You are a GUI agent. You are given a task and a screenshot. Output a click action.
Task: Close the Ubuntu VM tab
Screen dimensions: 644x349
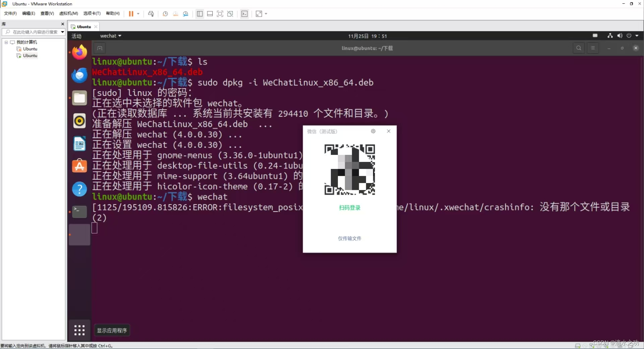[x=96, y=26]
